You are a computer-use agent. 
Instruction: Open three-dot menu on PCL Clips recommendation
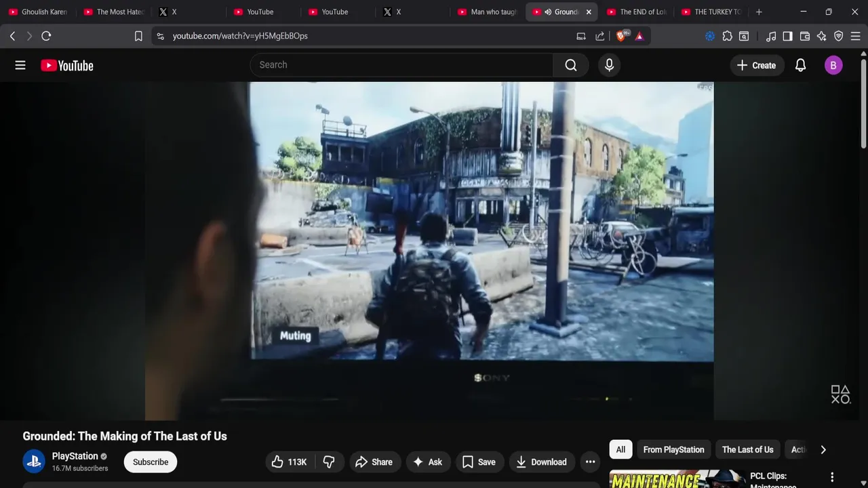832,477
